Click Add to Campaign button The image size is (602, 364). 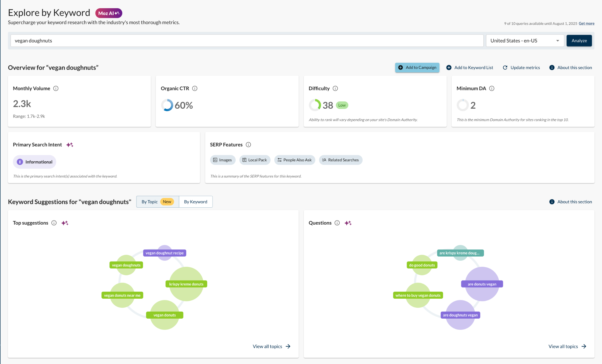[417, 68]
